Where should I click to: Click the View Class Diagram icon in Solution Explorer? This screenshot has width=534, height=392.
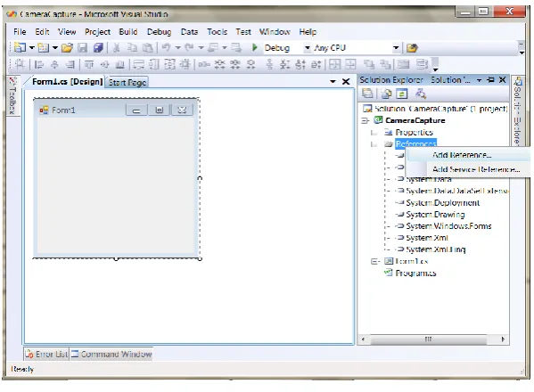pos(421,94)
